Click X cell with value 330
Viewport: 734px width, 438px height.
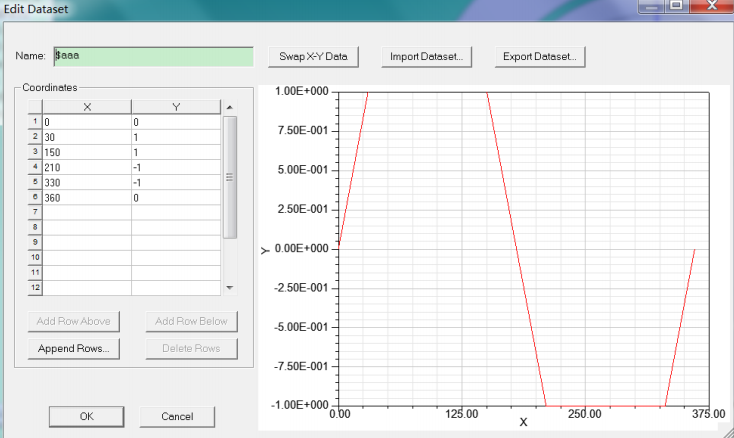[87, 182]
